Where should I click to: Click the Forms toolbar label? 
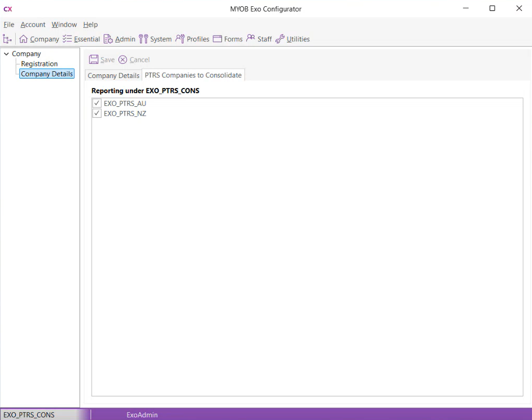[x=234, y=39]
